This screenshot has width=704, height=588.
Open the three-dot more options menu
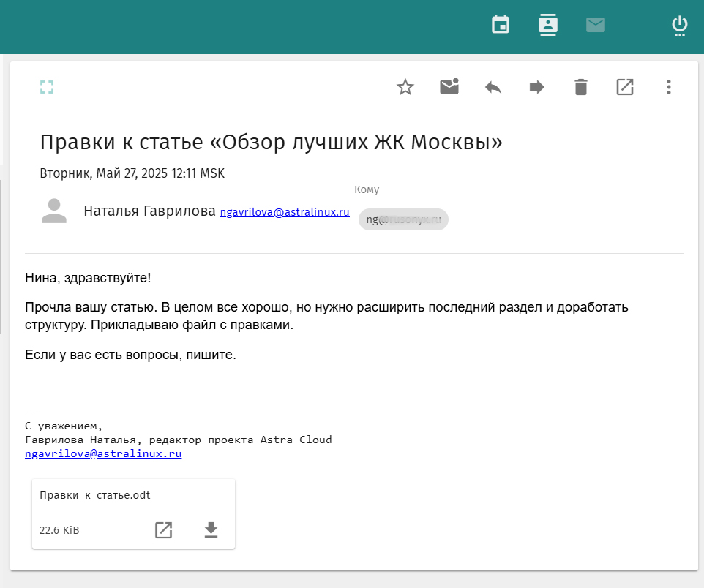tap(669, 86)
